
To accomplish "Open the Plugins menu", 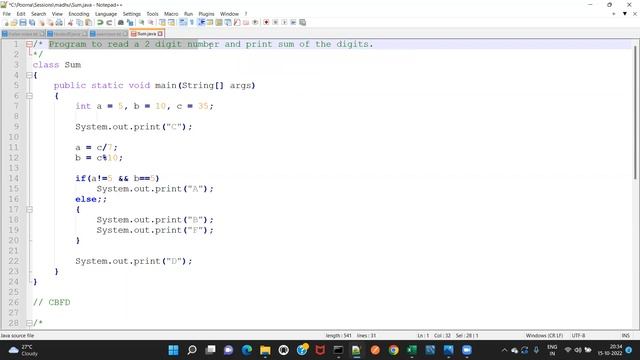I will 206,14.
